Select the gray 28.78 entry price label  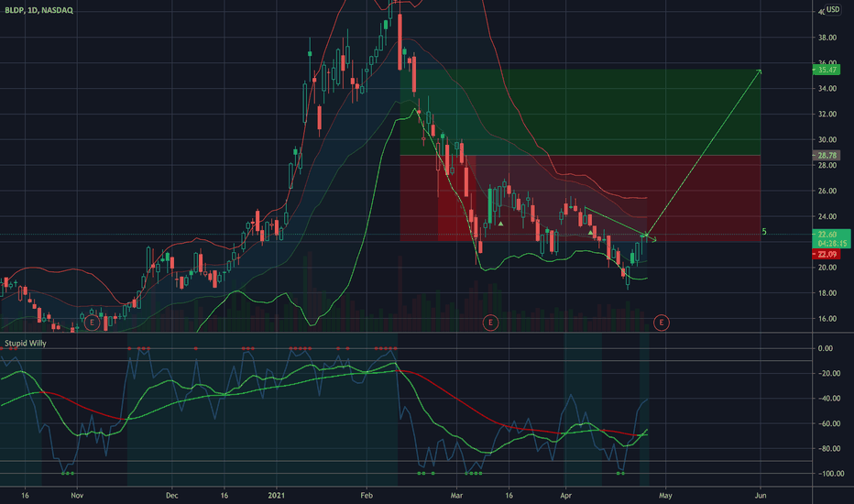(x=826, y=156)
